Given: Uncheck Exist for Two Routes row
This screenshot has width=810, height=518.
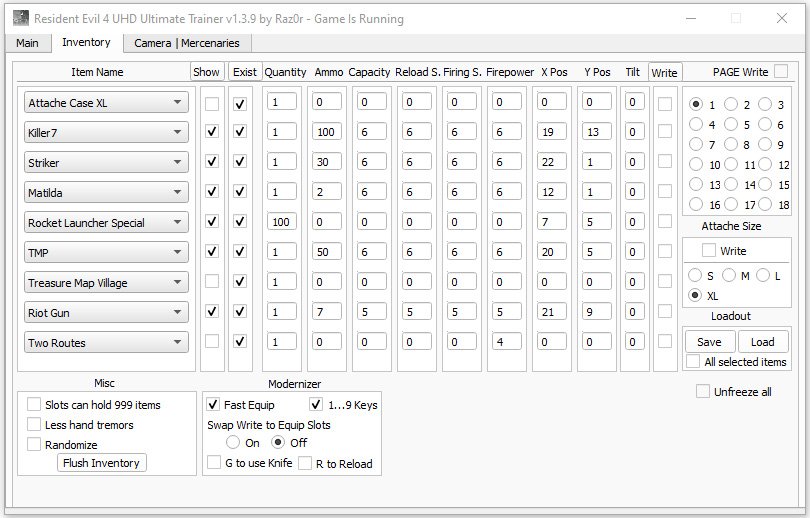Looking at the screenshot, I should click(x=240, y=341).
